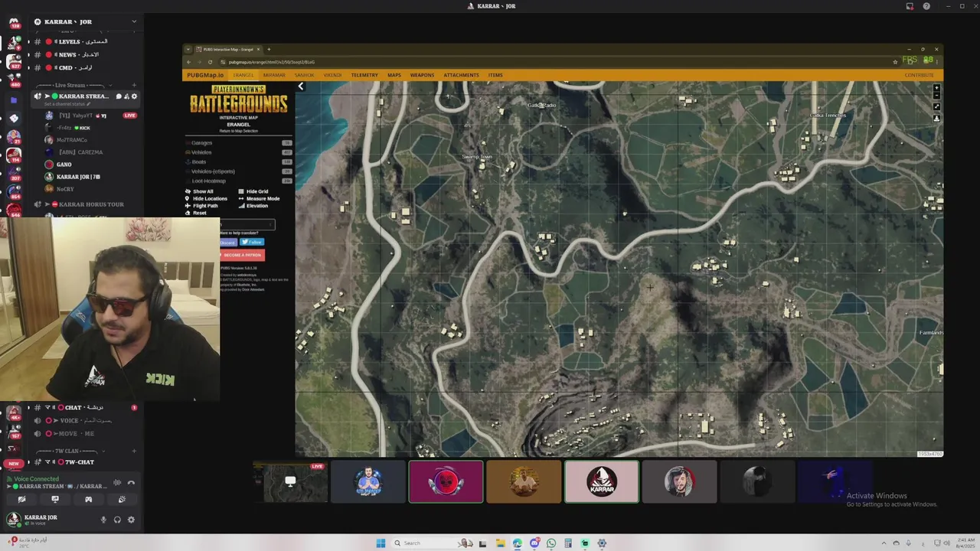Select the KARRAR participant tile
The image size is (980, 551).
pyautogui.click(x=602, y=481)
